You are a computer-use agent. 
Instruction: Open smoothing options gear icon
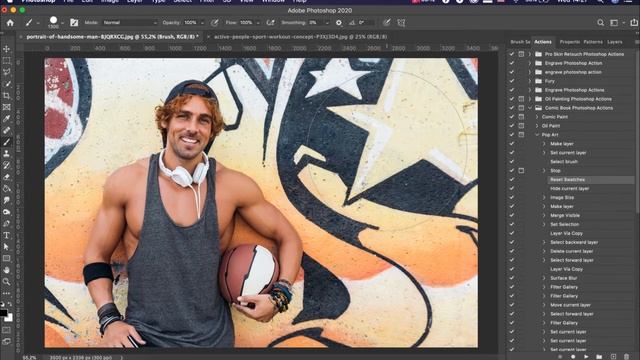click(x=339, y=23)
